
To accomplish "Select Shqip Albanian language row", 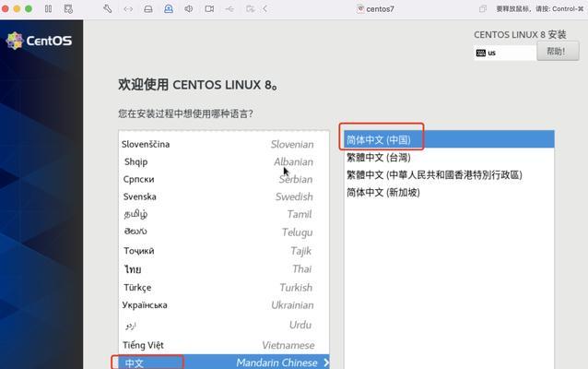I will click(x=224, y=161).
